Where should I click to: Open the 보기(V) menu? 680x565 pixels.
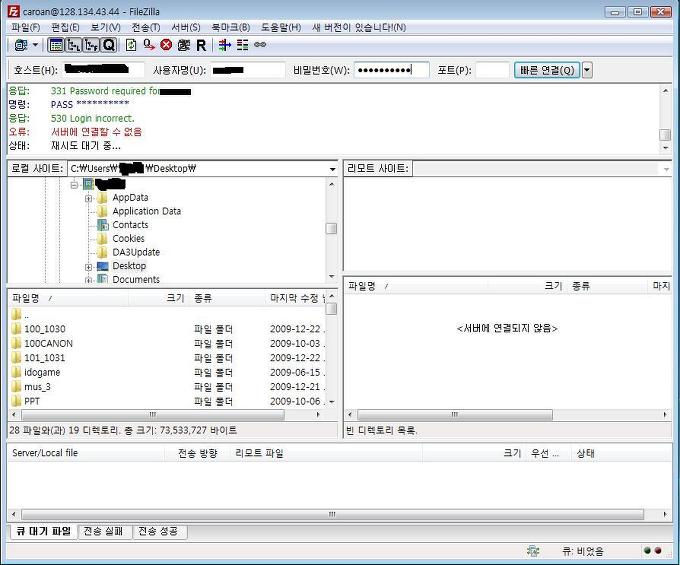click(105, 27)
